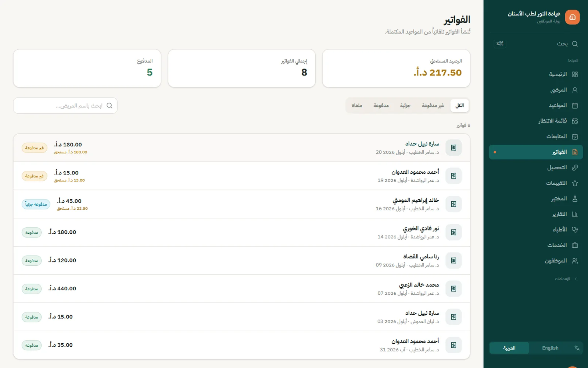Open الأطباء stethoscope icon
Viewport: 588px width, 368px height.
coord(575,230)
